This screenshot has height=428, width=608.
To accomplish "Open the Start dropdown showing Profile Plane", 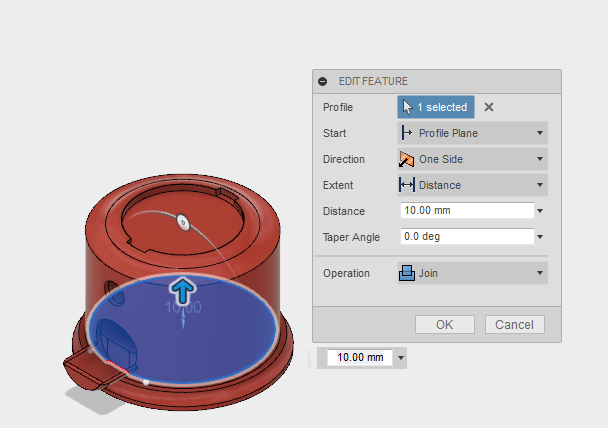I will [472, 133].
